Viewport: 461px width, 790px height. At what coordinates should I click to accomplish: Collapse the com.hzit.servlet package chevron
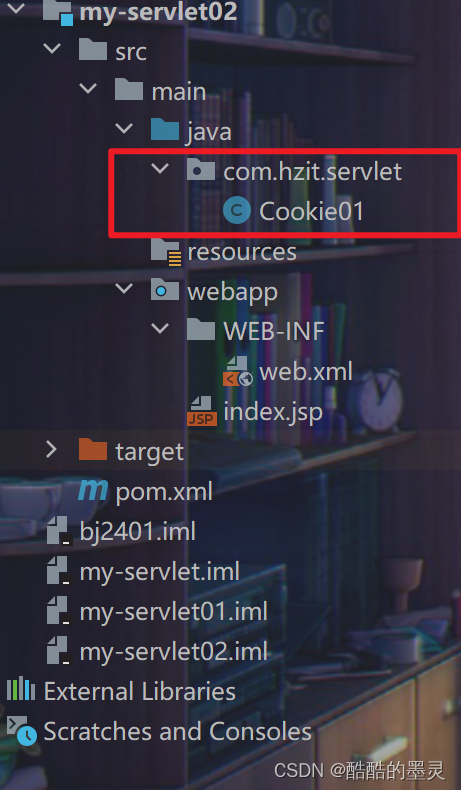pos(160,169)
